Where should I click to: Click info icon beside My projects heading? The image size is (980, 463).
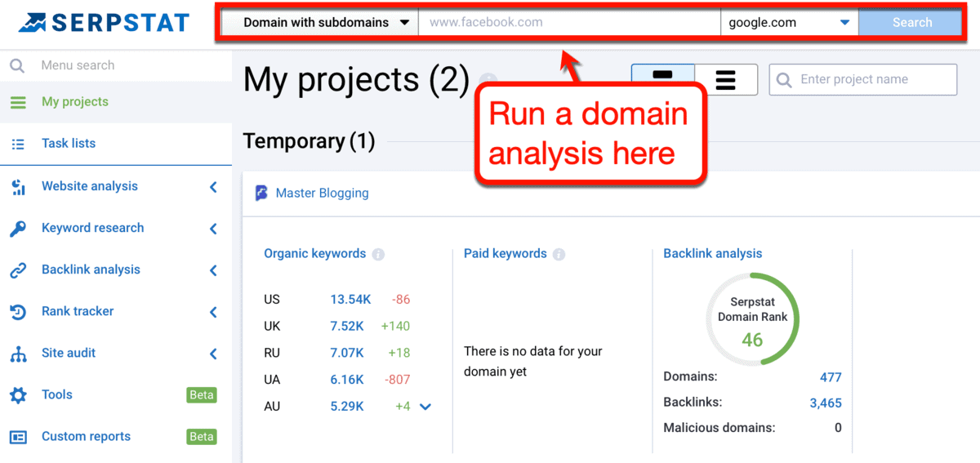pyautogui.click(x=488, y=80)
